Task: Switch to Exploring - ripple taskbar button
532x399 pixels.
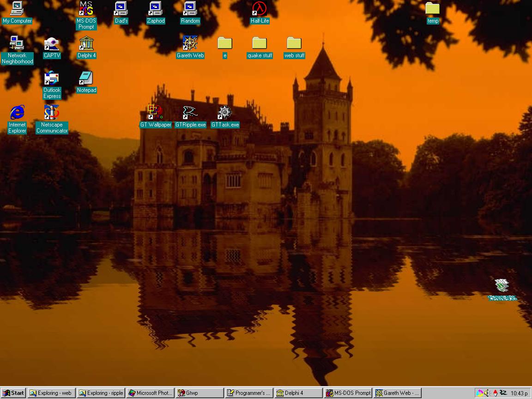Action: pyautogui.click(x=101, y=393)
